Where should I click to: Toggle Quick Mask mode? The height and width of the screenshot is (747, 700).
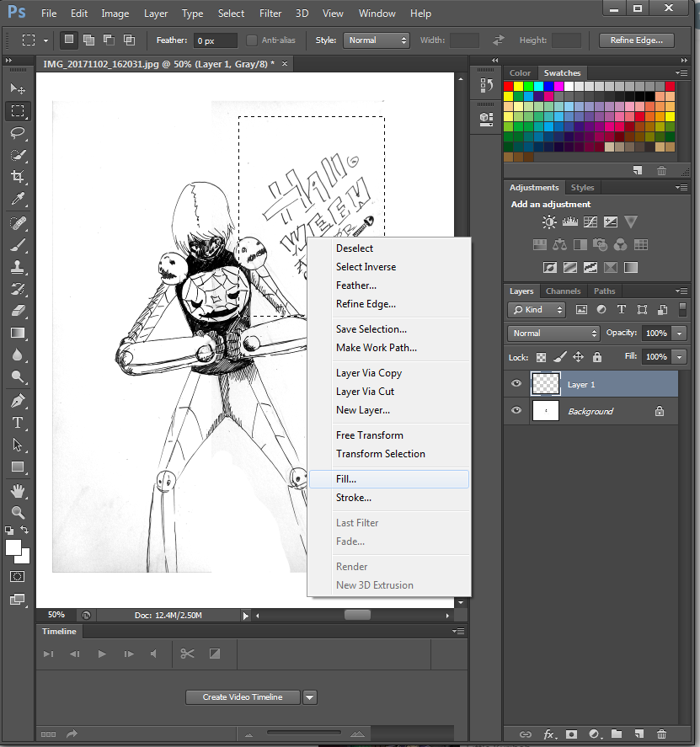[x=18, y=577]
